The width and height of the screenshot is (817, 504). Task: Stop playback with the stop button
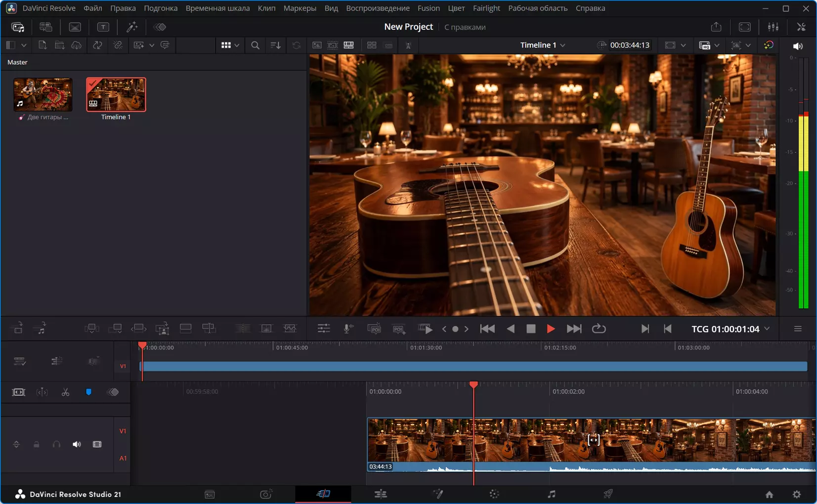coord(531,329)
